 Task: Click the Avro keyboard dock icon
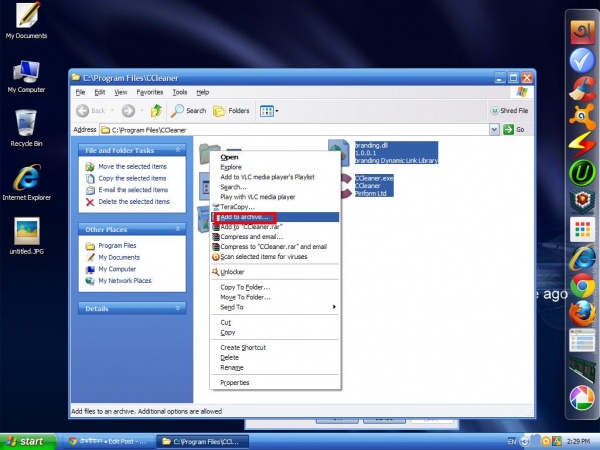pyautogui.click(x=582, y=32)
